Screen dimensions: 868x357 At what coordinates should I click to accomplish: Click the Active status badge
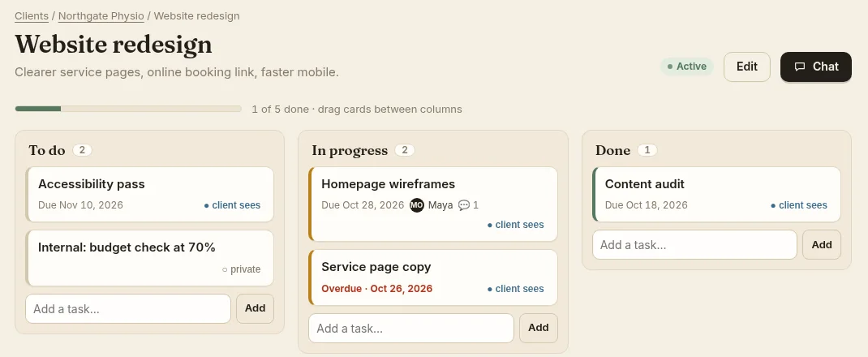(x=686, y=67)
